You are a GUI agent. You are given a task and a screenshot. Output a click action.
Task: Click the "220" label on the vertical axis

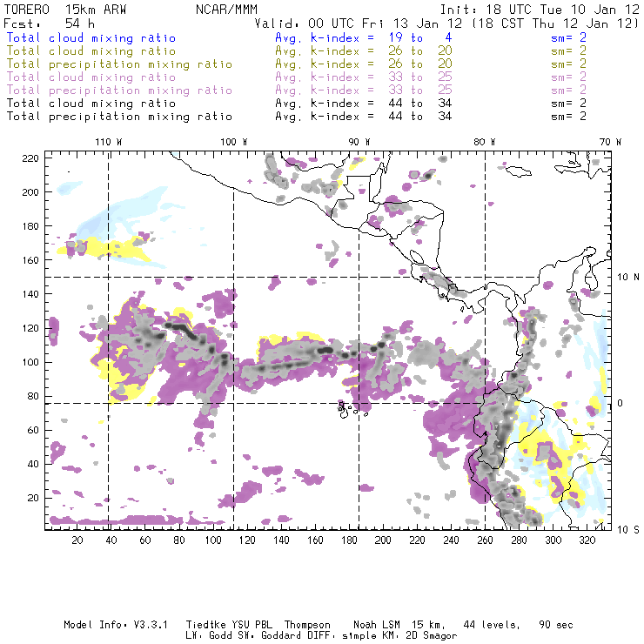[30, 158]
